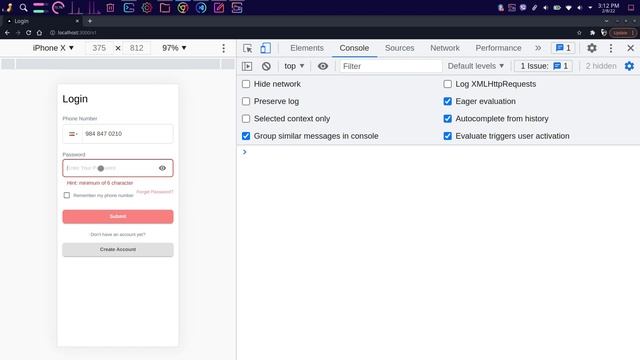Enable Selected context only checkbox
The height and width of the screenshot is (360, 640).
pyautogui.click(x=246, y=119)
